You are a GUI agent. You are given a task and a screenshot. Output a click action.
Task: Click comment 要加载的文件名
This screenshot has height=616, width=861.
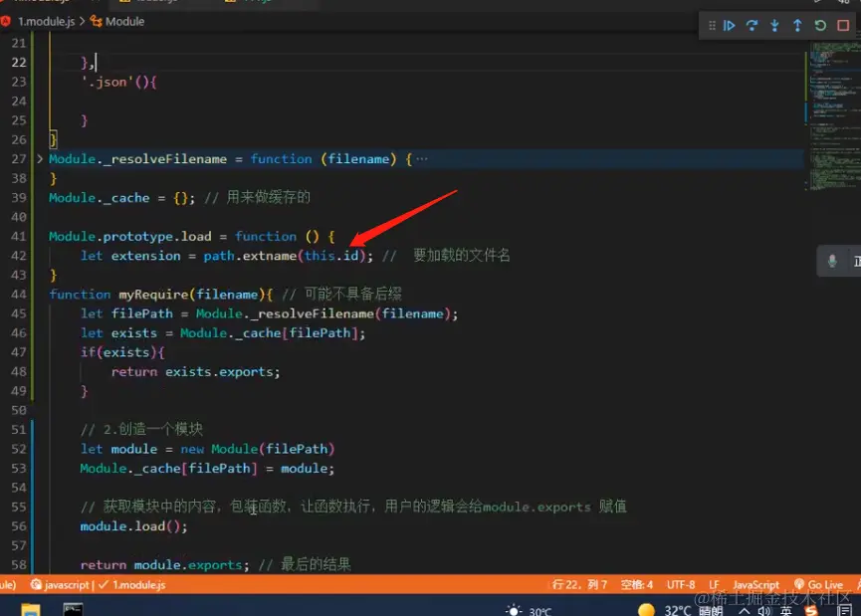461,256
